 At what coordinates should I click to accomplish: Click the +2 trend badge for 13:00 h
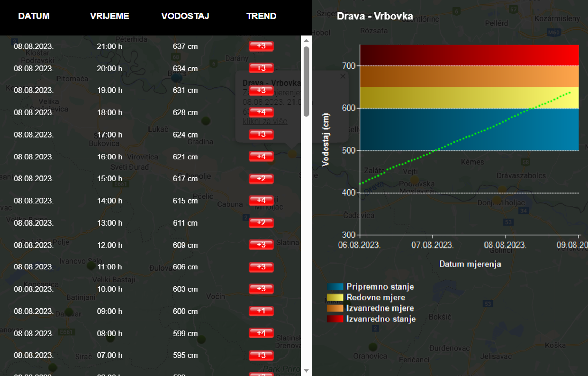click(x=261, y=223)
